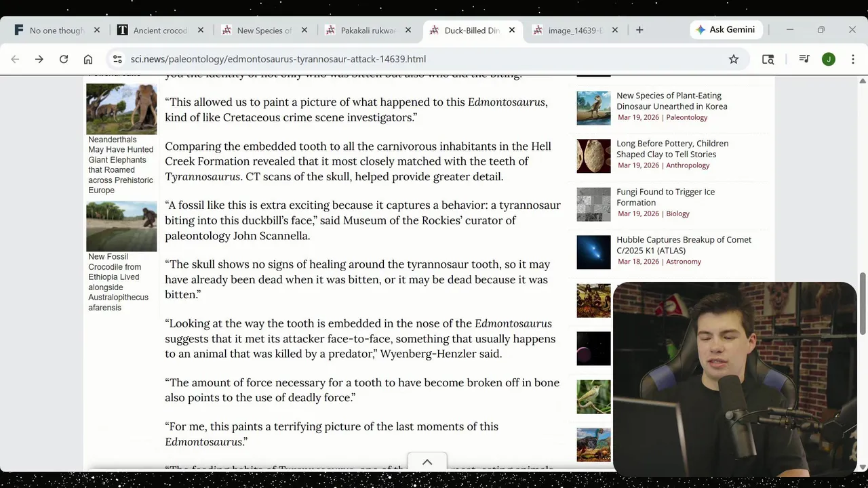Image resolution: width=868 pixels, height=488 pixels.
Task: Close the 'New Species of' tab
Action: [x=304, y=30]
